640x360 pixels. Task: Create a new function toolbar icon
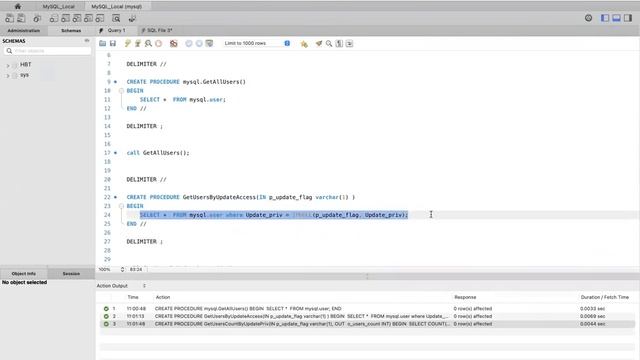coord(100,18)
